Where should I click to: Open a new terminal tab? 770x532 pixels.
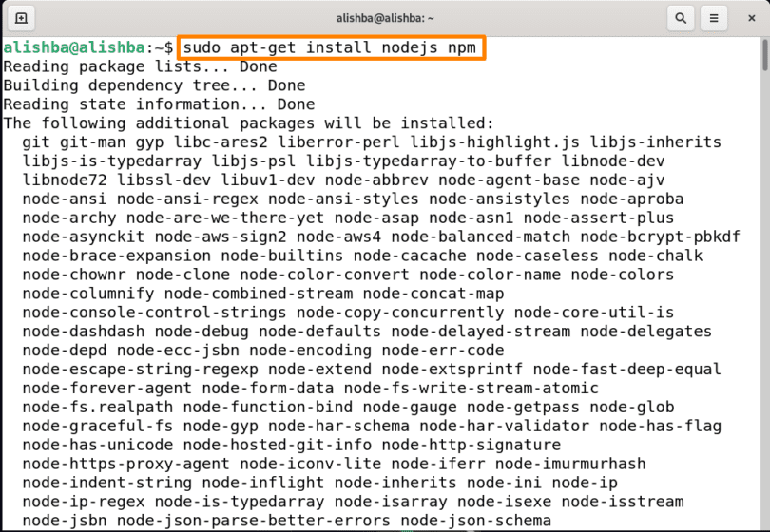click(21, 18)
